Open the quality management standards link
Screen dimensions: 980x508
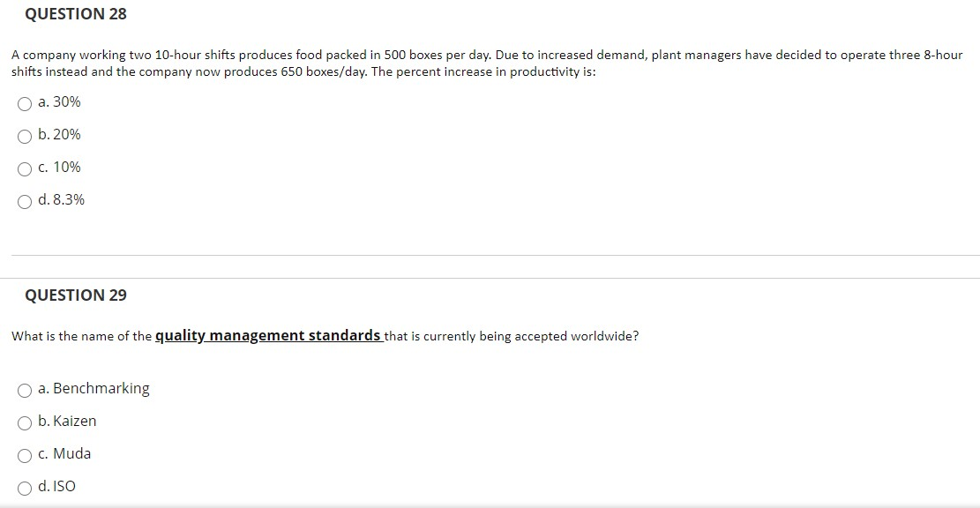[267, 335]
